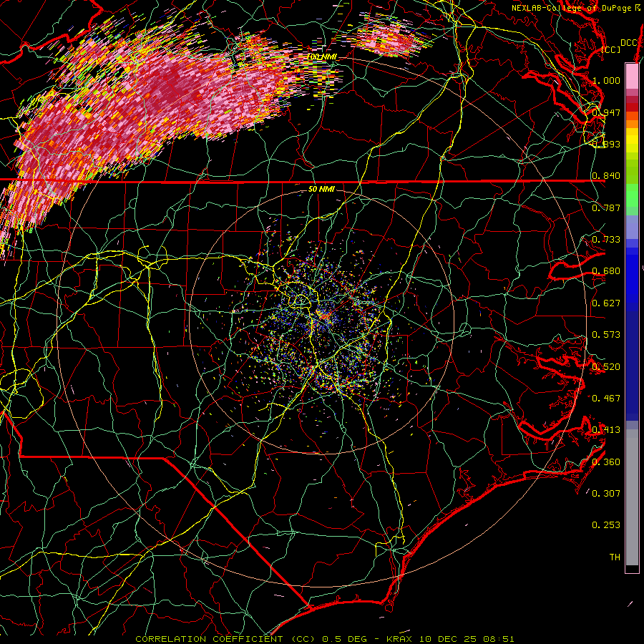The image size is (644, 644).
Task: Click the 0.627 scale value
Action: pos(606,303)
